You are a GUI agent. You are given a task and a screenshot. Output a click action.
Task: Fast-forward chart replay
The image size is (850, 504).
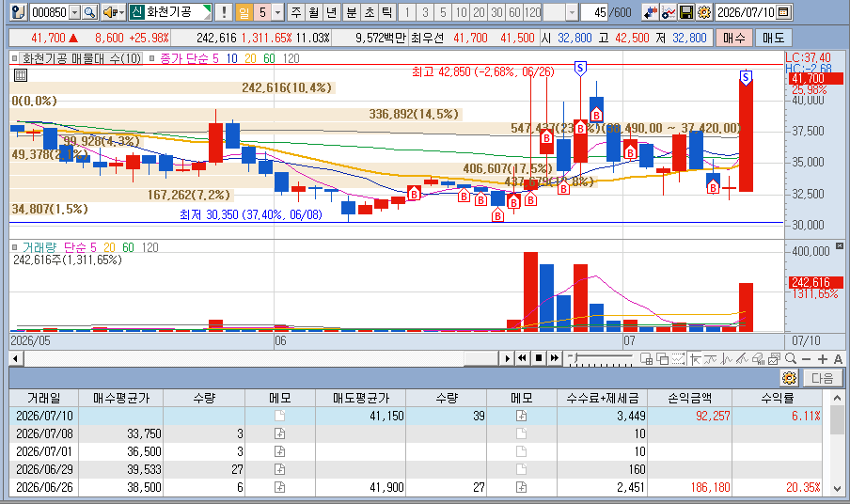(x=554, y=358)
